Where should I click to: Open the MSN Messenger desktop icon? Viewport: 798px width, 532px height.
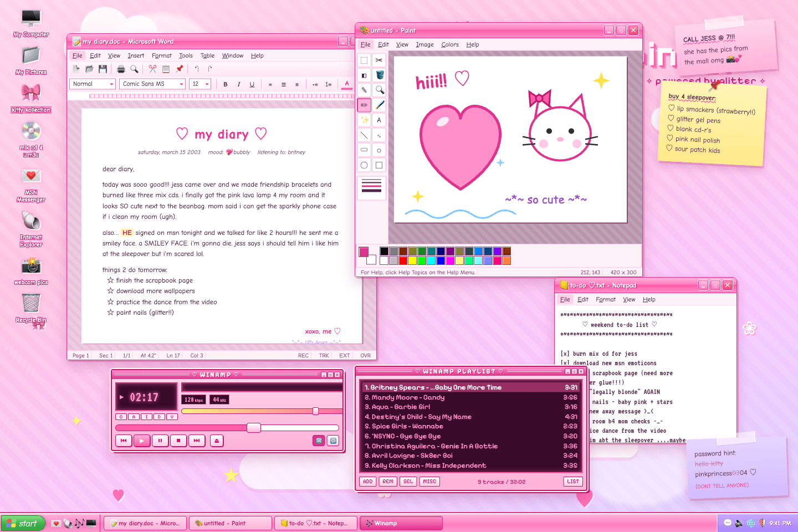point(31,185)
